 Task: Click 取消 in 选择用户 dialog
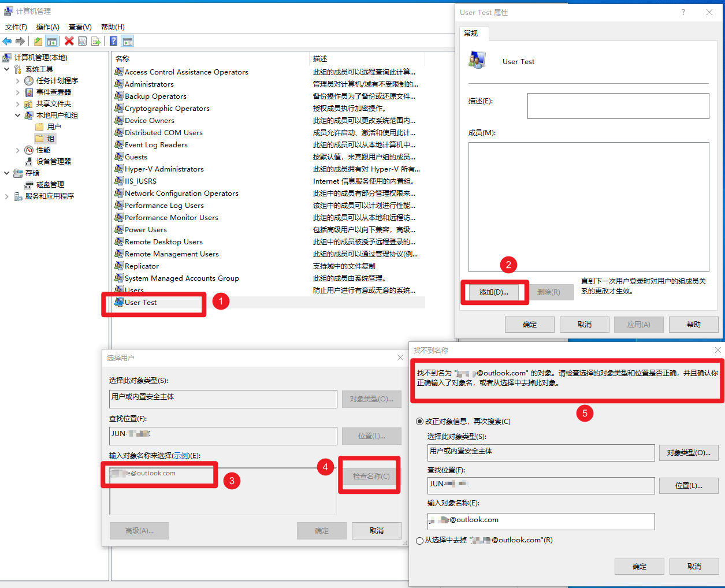[377, 531]
